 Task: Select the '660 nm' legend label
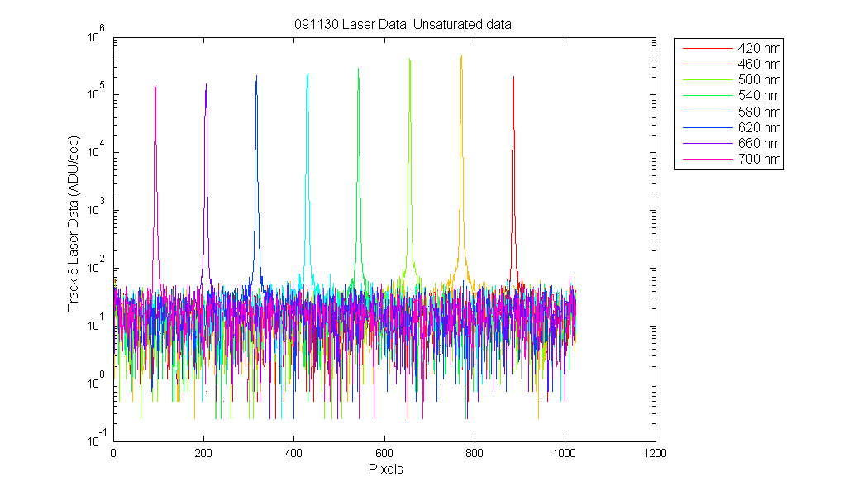(759, 143)
